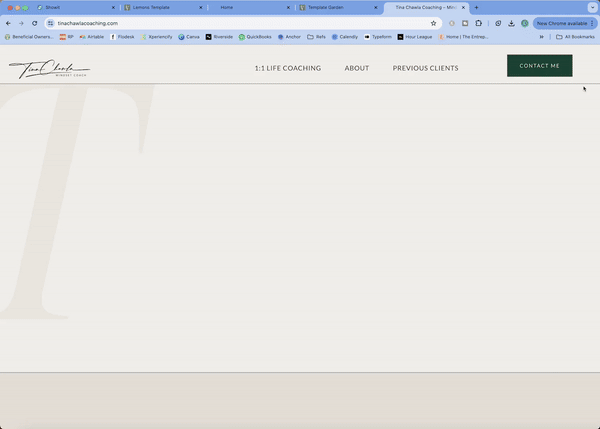Close the Tina Chawla Coaching tab
Image resolution: width=600 pixels, height=429 pixels.
point(463,7)
